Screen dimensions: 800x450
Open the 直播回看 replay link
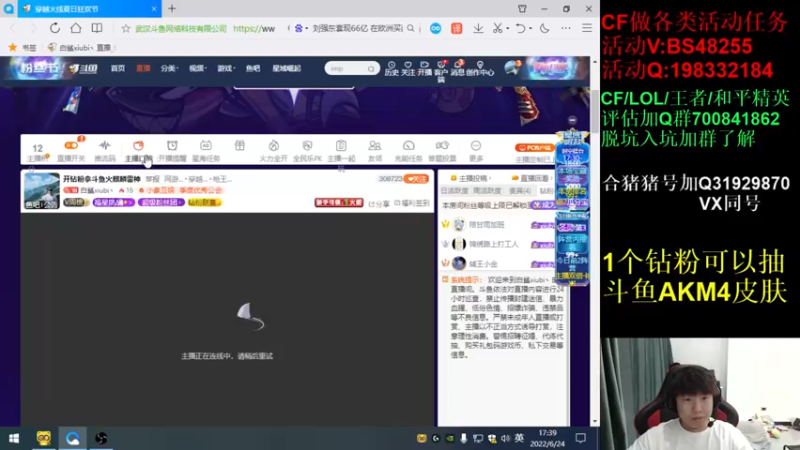pyautogui.click(x=531, y=179)
